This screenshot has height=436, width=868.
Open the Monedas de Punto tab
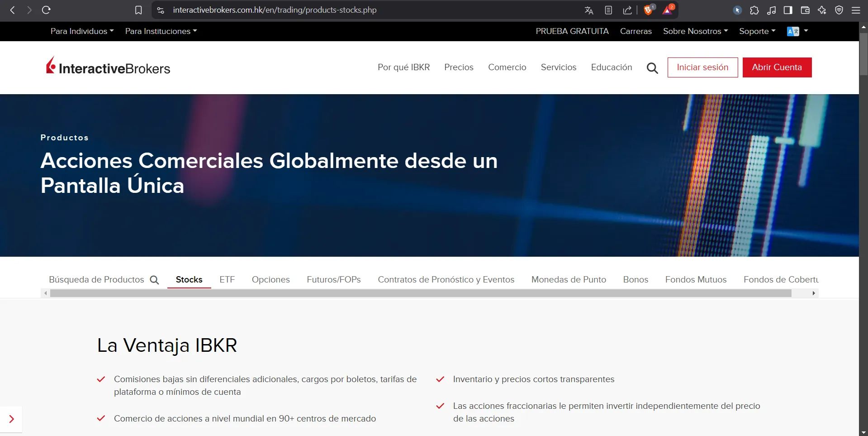[569, 280]
